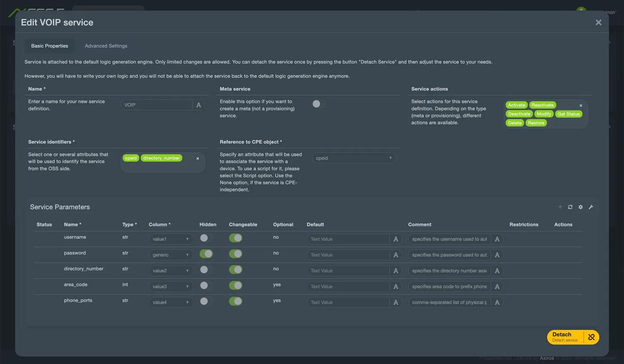Refresh the Service Parameters list
This screenshot has width=624, height=364.
(x=570, y=207)
